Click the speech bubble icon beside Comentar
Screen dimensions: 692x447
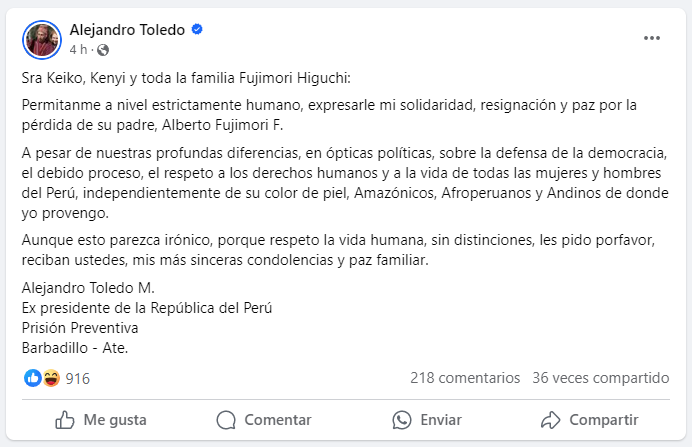(226, 419)
